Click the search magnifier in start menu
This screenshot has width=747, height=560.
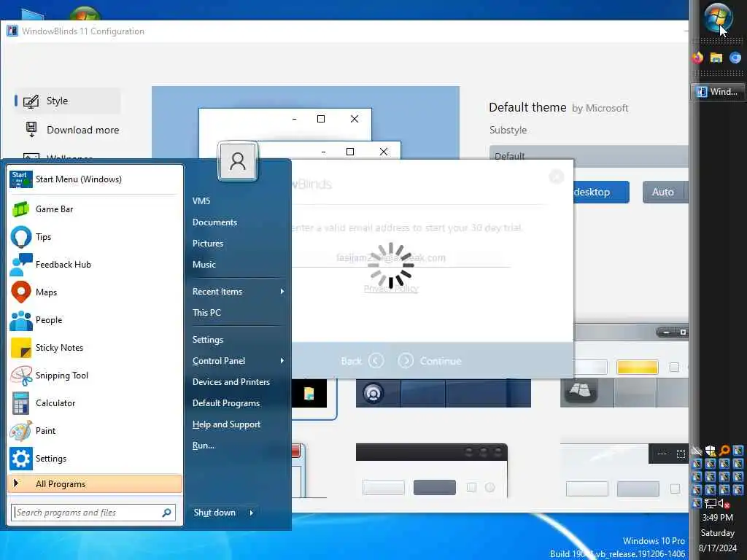click(167, 513)
